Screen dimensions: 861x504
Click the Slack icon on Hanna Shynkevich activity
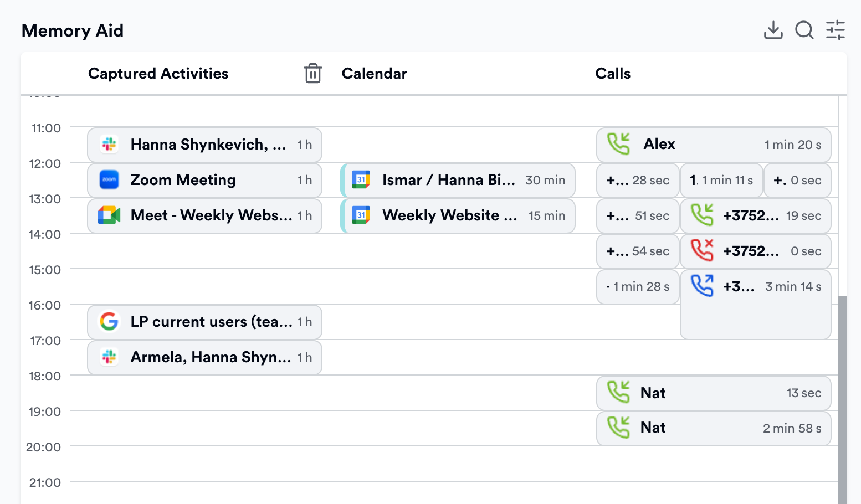[109, 145]
